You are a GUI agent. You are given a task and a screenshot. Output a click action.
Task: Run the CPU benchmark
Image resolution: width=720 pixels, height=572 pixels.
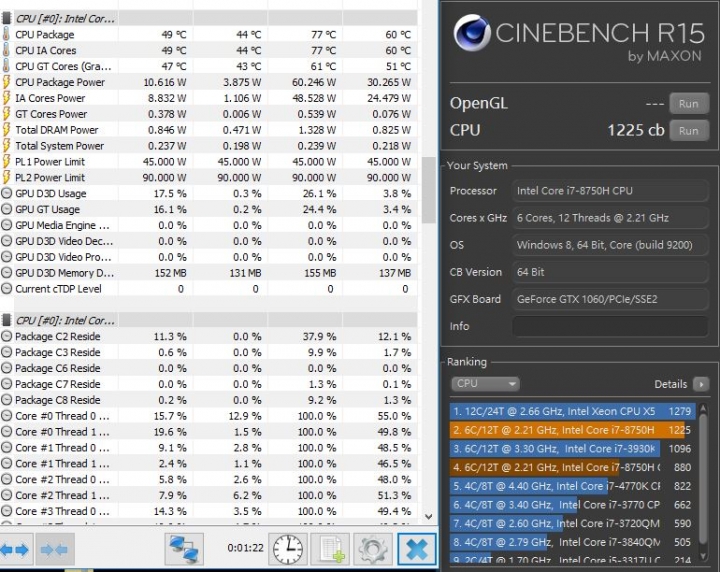688,131
